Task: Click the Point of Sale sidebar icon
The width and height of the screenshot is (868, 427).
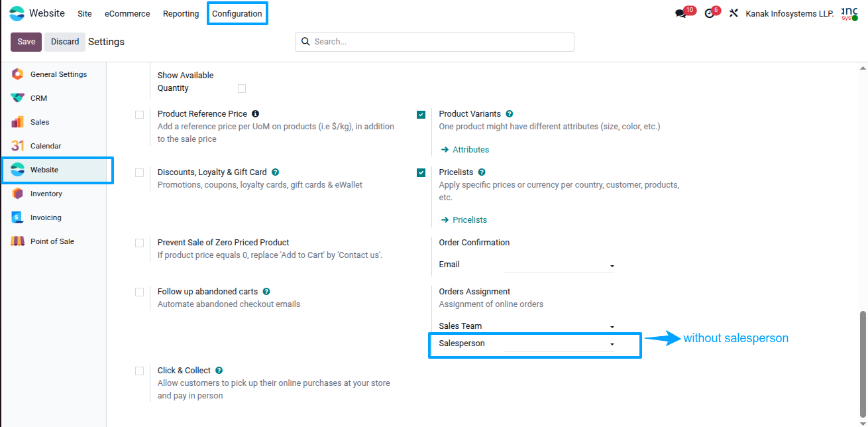Action: tap(18, 241)
